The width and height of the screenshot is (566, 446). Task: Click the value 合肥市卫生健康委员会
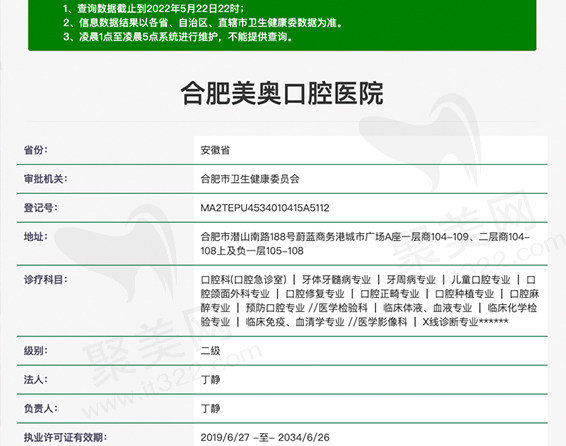pos(250,179)
